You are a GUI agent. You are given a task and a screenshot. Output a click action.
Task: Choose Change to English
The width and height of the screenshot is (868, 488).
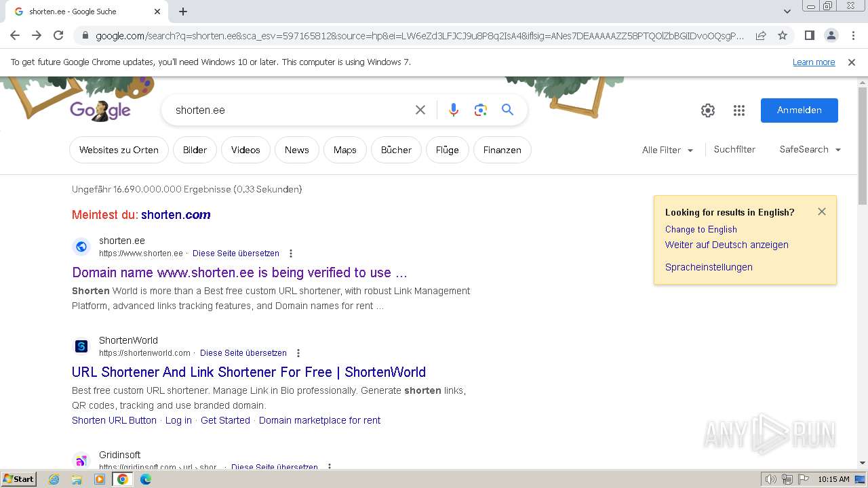(x=701, y=229)
